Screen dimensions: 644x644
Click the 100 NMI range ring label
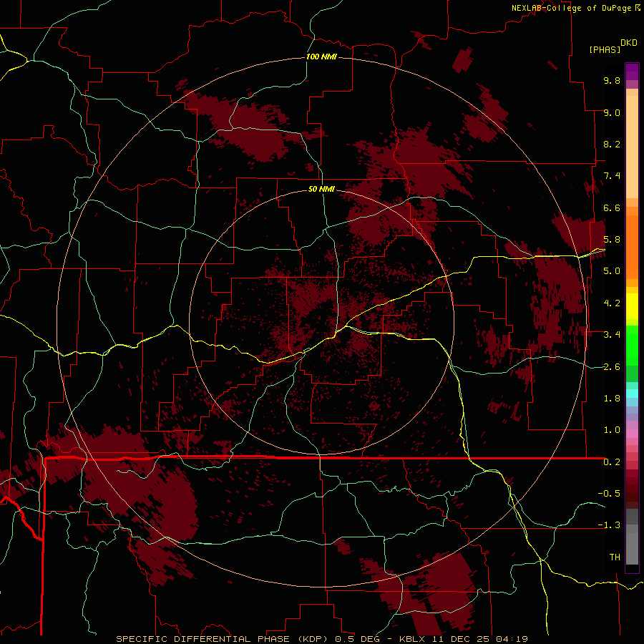pos(321,57)
